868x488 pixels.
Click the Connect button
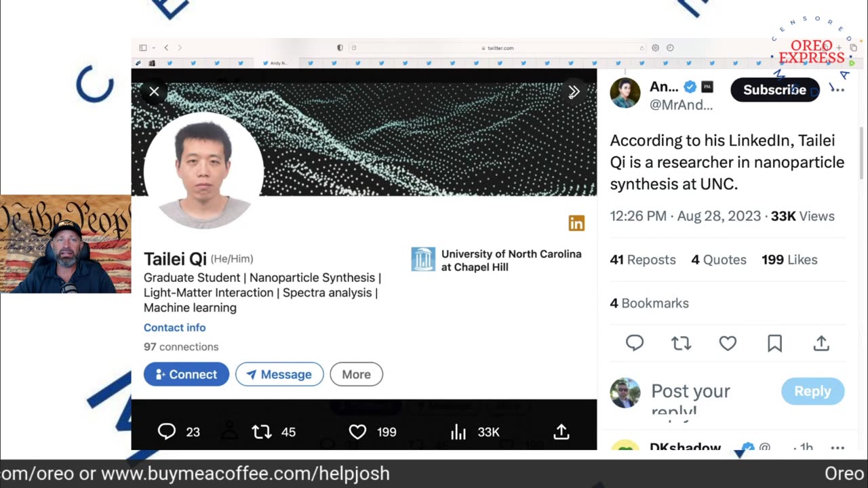pyautogui.click(x=186, y=374)
